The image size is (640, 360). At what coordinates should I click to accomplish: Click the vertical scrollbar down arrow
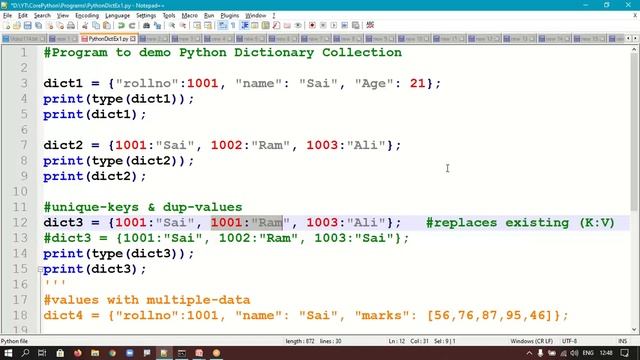click(x=634, y=329)
